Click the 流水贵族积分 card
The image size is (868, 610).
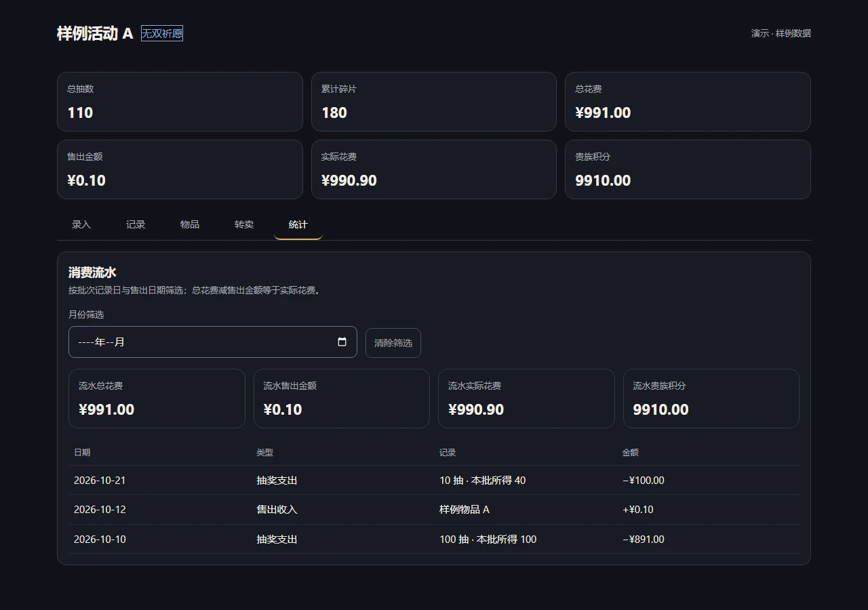pos(711,399)
